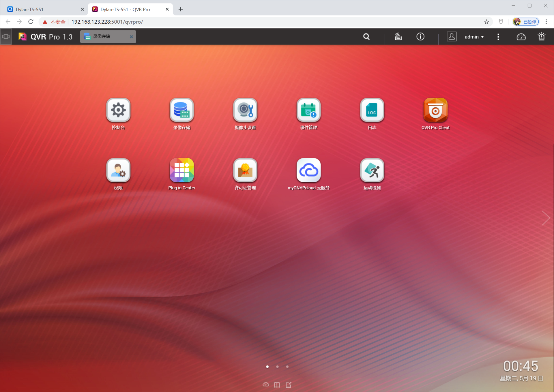Screen dimensions: 554x392
Task: Open the 事件管理 event management app
Action: point(308,110)
